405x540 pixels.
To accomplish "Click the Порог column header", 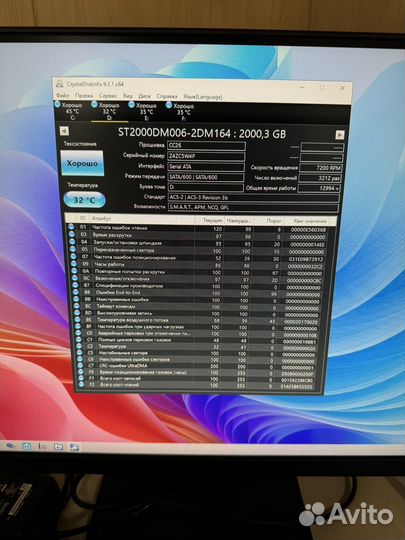I will coord(269,221).
